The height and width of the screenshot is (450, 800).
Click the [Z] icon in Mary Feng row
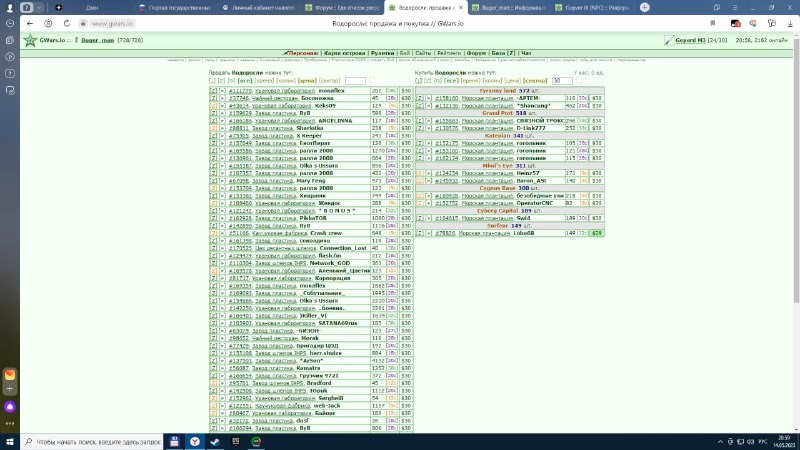(213, 181)
